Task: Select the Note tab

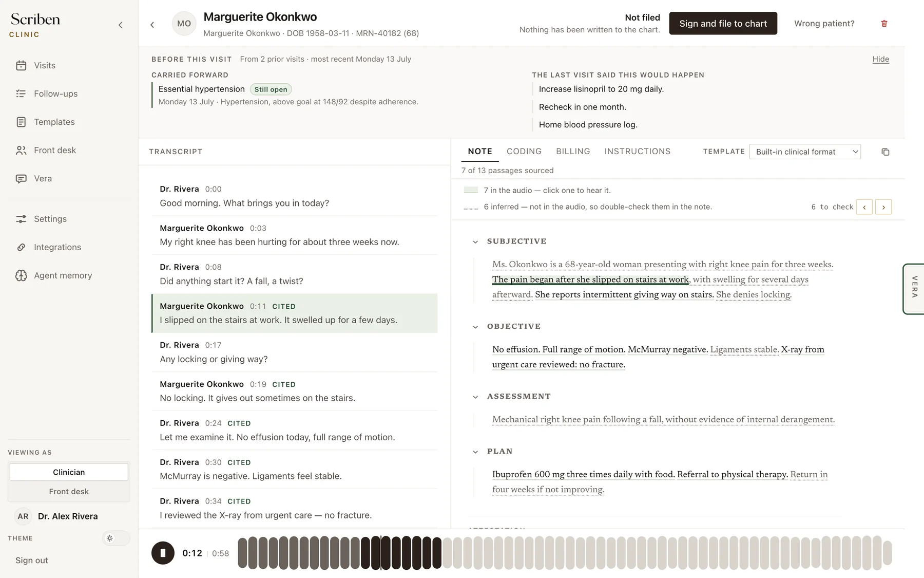Action: point(480,152)
